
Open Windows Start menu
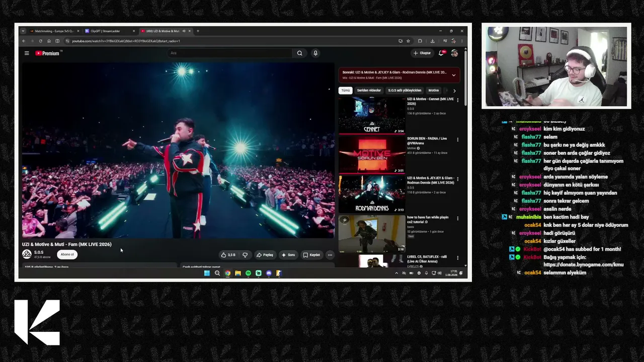click(207, 273)
